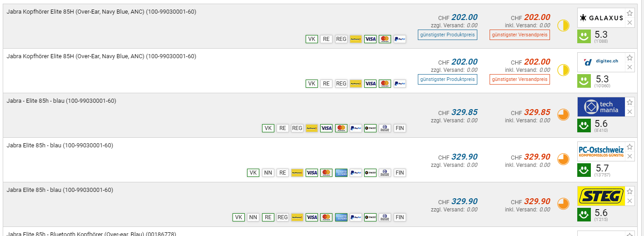The image size is (644, 236).
Task: Open the 'Jabra - Elite 85h - blau' offer title
Action: (x=61, y=100)
